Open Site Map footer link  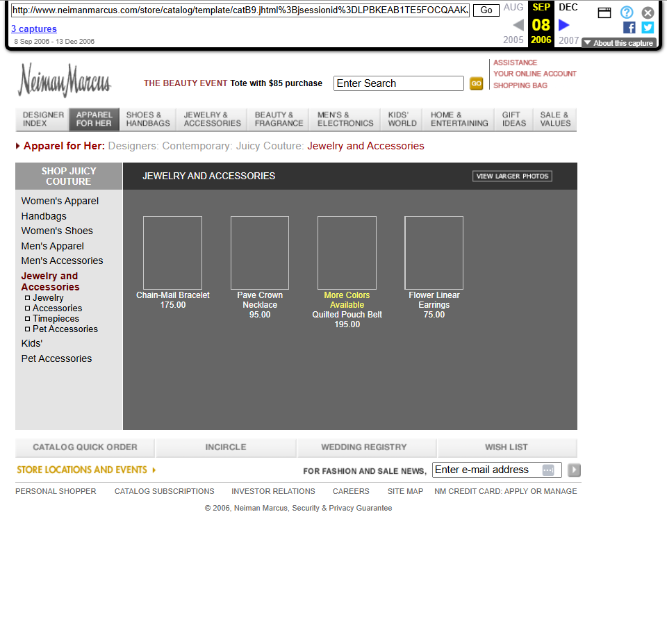405,491
